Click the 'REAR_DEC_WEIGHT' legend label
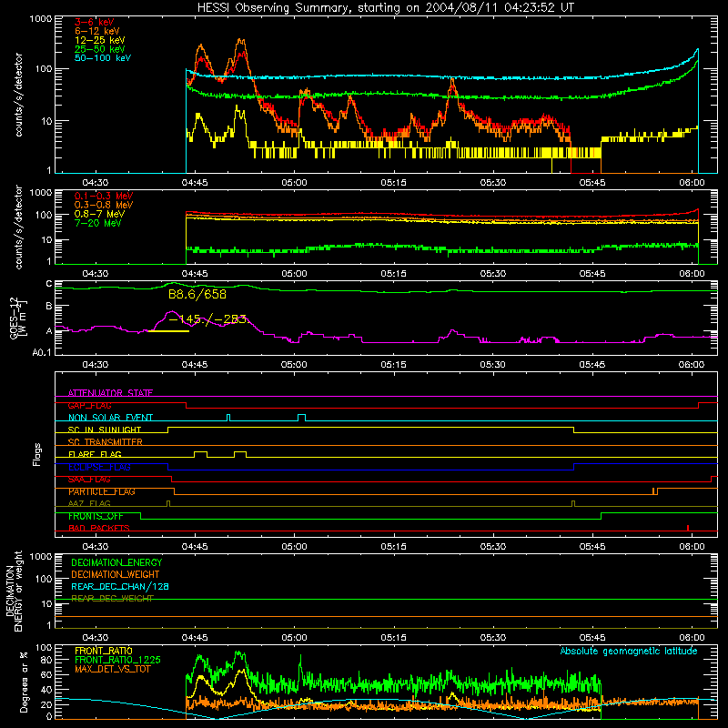Viewport: 728px width, 728px height. [112, 599]
